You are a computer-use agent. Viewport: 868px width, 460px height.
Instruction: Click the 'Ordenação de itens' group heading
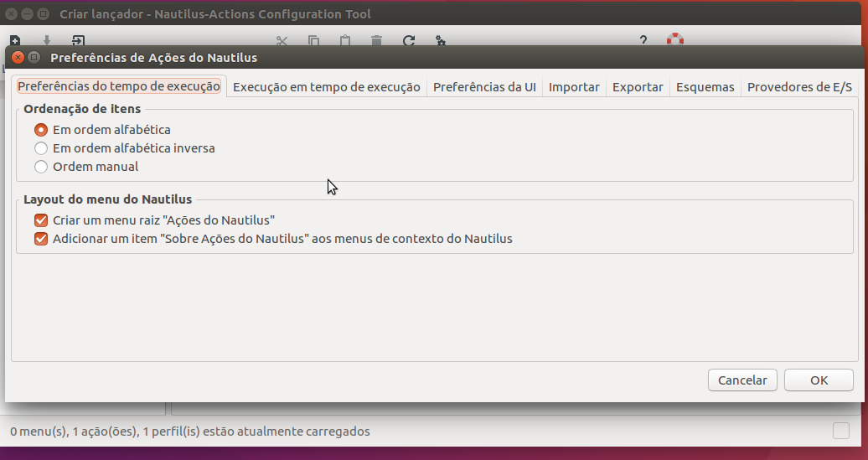tap(82, 108)
